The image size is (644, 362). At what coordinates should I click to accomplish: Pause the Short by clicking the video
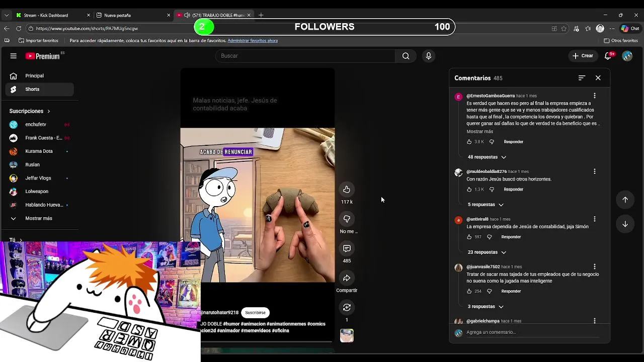point(258,205)
